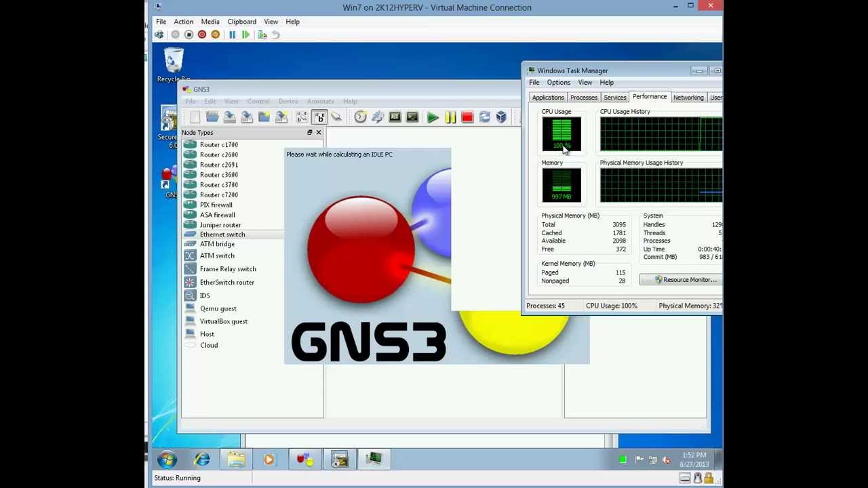Open the Annotate menu in GNS3

pos(320,102)
